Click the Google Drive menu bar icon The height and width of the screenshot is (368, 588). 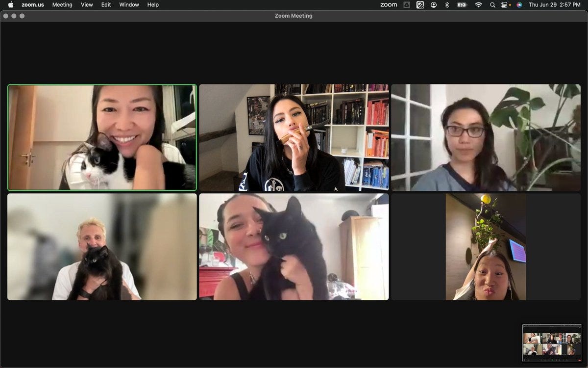[x=407, y=4]
